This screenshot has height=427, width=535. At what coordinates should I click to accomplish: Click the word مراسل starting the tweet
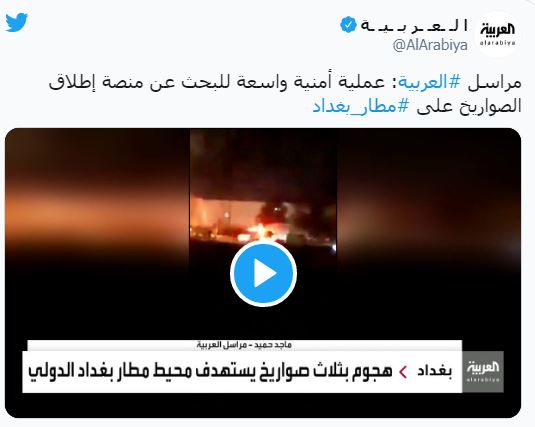(494, 83)
